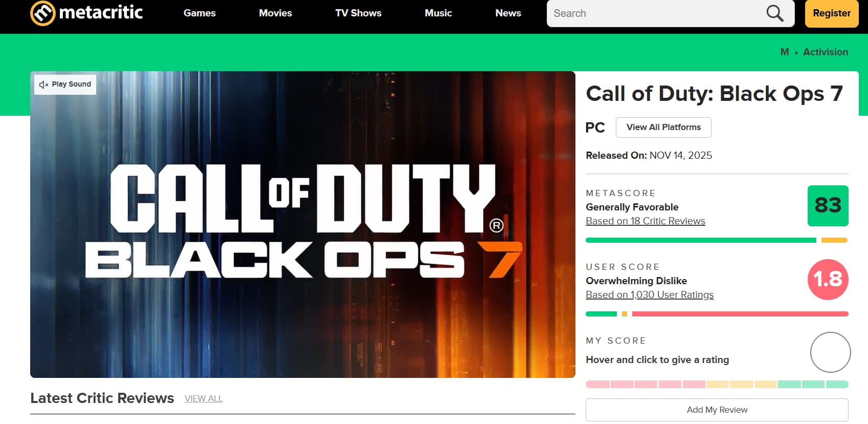The image size is (868, 424).
Task: Select the first red segment of the rating bar
Action: [597, 385]
